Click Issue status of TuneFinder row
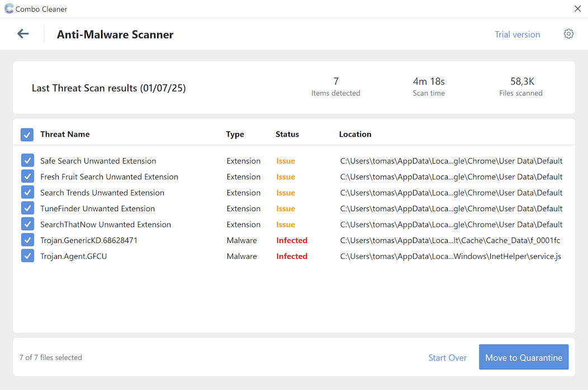The width and height of the screenshot is (588, 390). tap(286, 208)
